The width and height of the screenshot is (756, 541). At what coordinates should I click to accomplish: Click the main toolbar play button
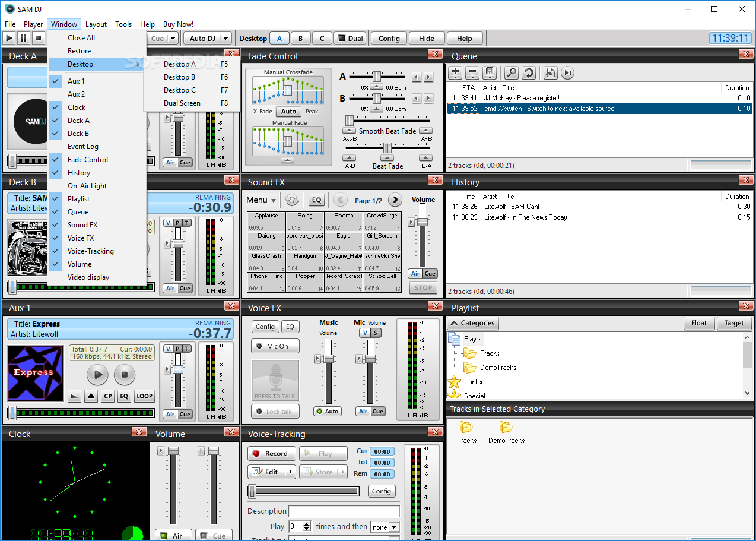click(x=9, y=38)
